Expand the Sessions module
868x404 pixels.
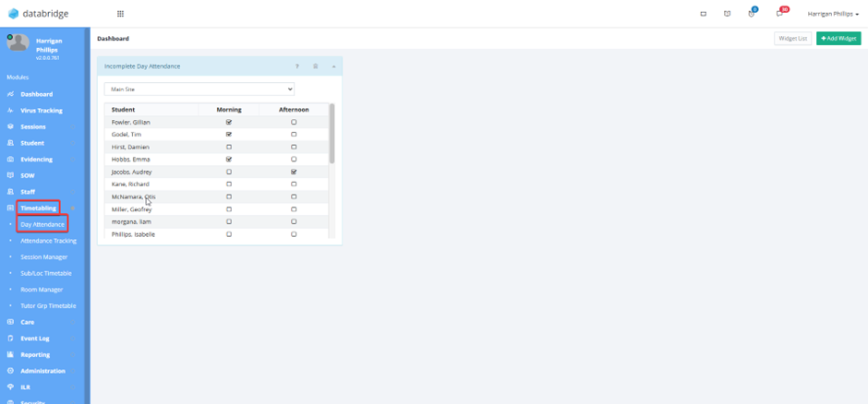pyautogui.click(x=73, y=127)
